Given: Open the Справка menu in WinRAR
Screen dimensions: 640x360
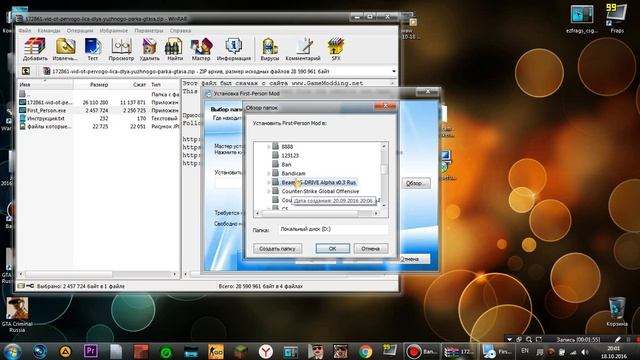Looking at the screenshot, I should coord(180,31).
